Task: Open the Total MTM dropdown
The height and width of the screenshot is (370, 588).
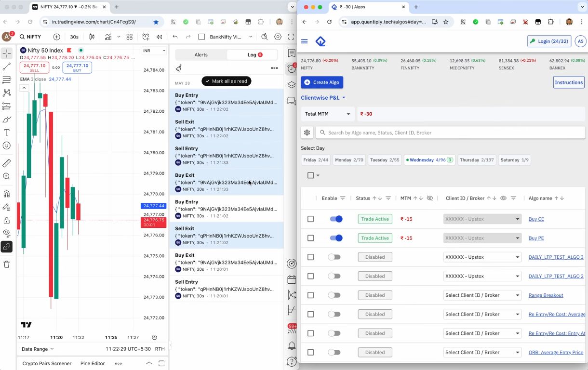Action: (x=328, y=114)
